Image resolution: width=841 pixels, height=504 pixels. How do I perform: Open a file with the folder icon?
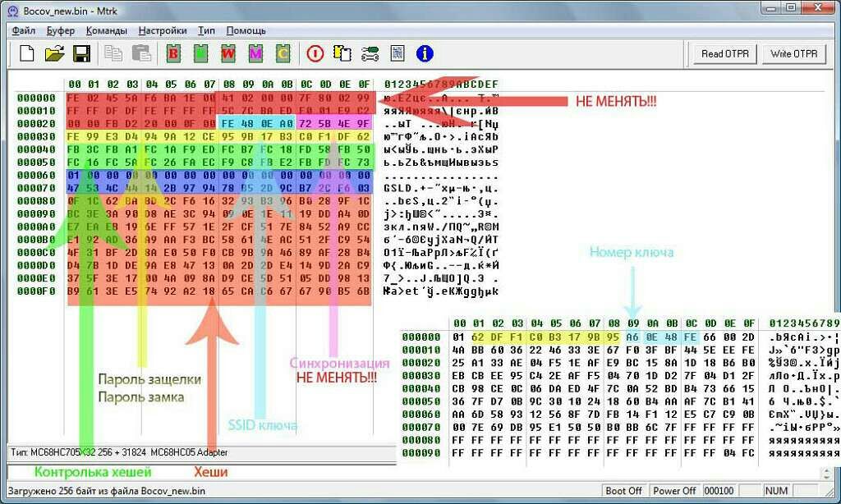(x=54, y=53)
